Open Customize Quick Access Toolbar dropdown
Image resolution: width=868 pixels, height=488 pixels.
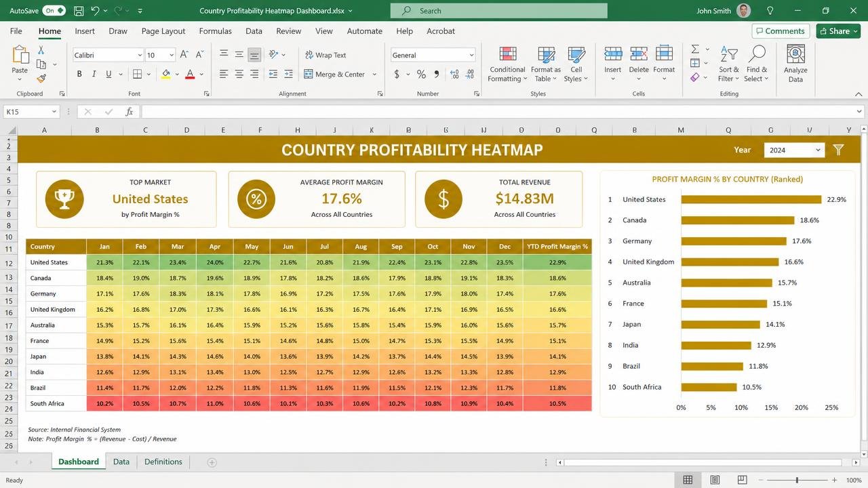[140, 11]
